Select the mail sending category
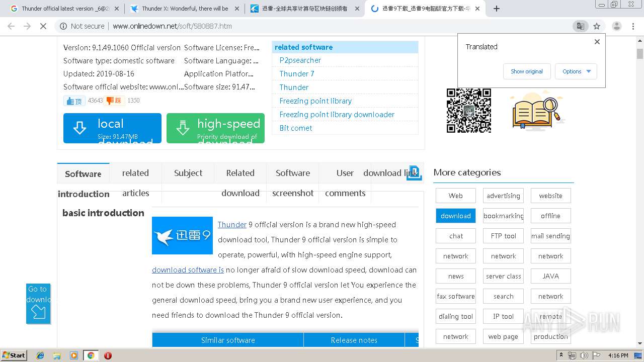 [551, 236]
